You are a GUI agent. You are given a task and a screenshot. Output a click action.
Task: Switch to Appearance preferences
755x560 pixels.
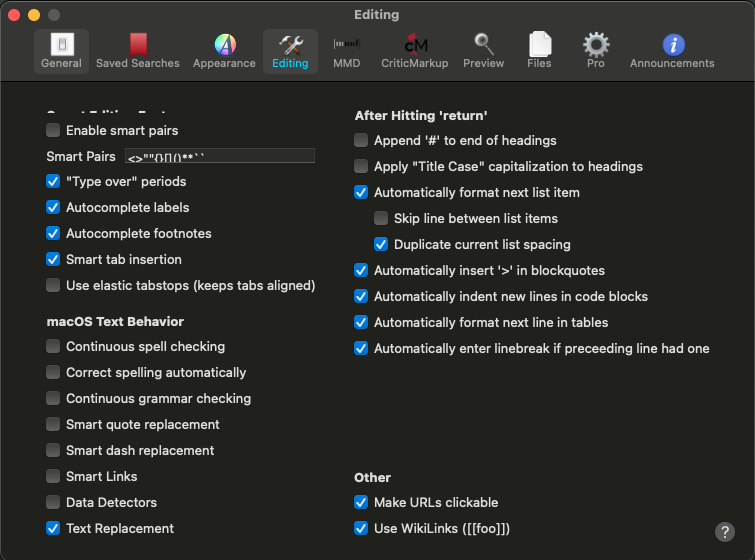(x=224, y=51)
